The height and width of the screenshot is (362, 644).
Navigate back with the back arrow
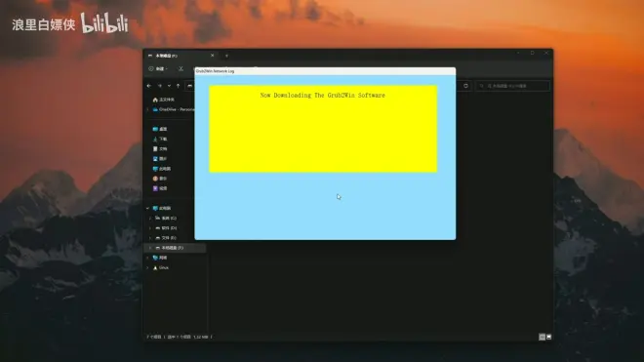click(149, 86)
